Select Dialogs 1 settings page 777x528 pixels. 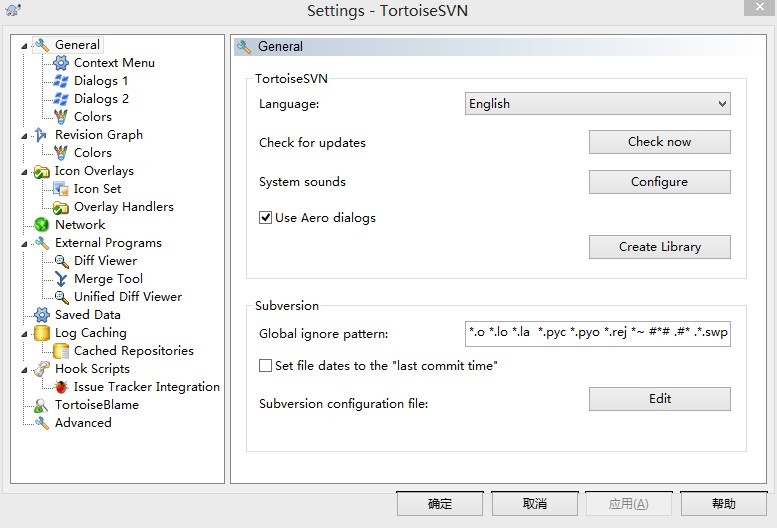[x=101, y=81]
